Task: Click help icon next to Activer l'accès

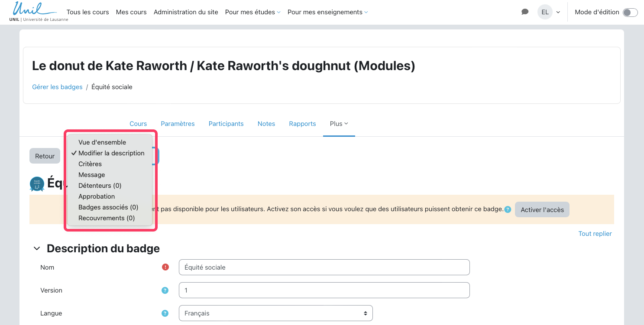Action: (x=508, y=209)
